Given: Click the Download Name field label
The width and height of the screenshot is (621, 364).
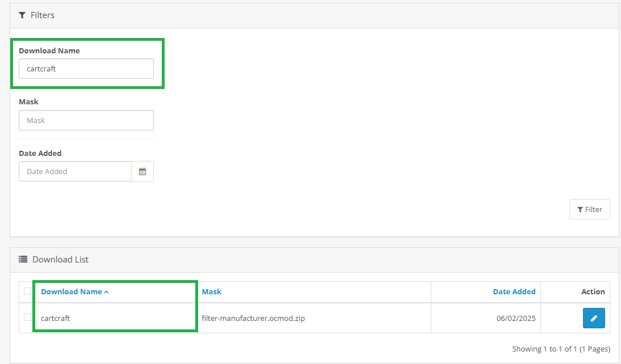Looking at the screenshot, I should point(49,51).
